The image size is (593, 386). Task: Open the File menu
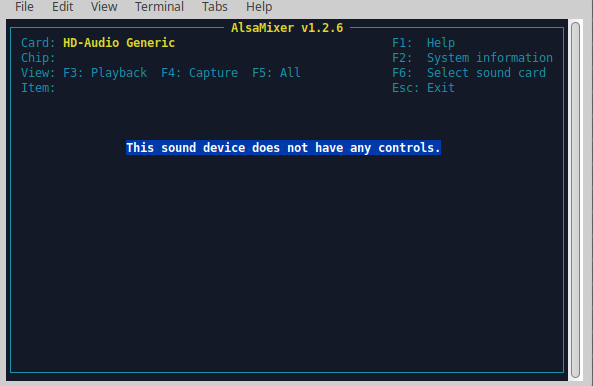click(x=24, y=7)
